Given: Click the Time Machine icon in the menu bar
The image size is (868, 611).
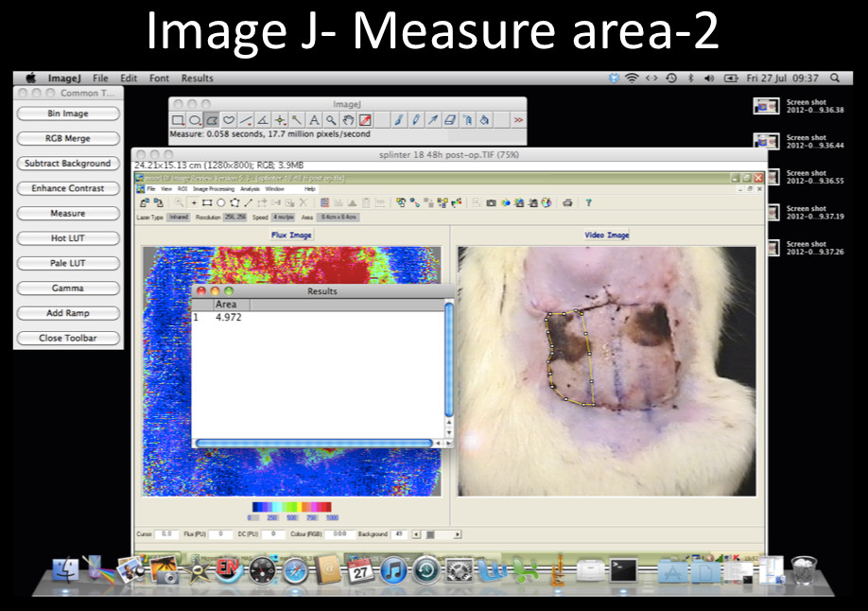Looking at the screenshot, I should point(671,79).
